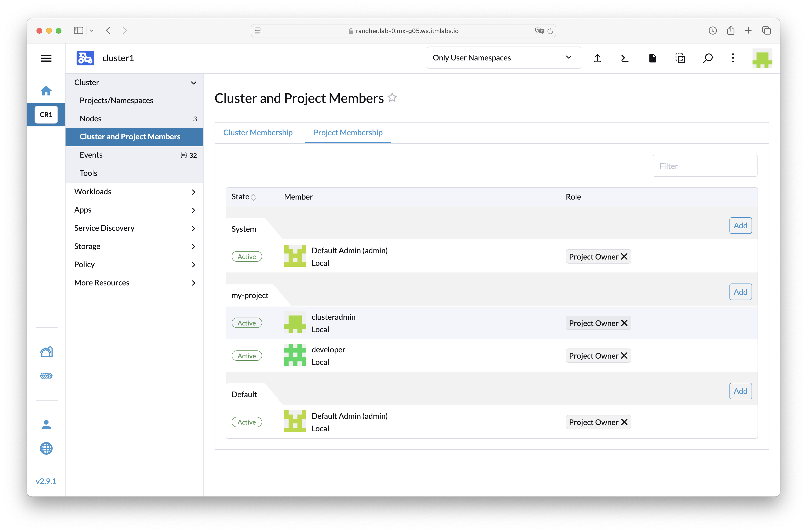Open the Fleet continuous delivery icon
The width and height of the screenshot is (807, 532).
coord(46,376)
